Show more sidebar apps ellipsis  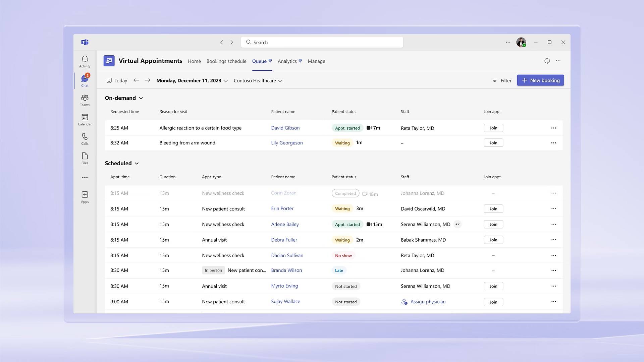click(85, 178)
